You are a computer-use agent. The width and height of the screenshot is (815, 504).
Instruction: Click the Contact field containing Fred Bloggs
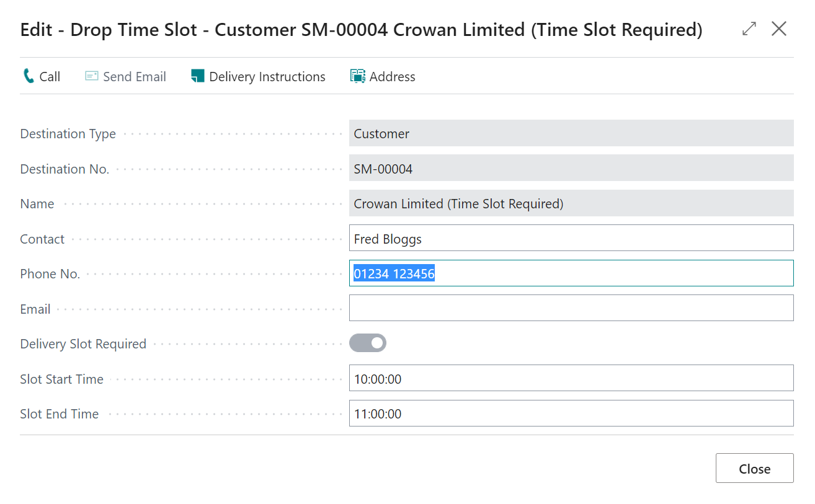(571, 238)
